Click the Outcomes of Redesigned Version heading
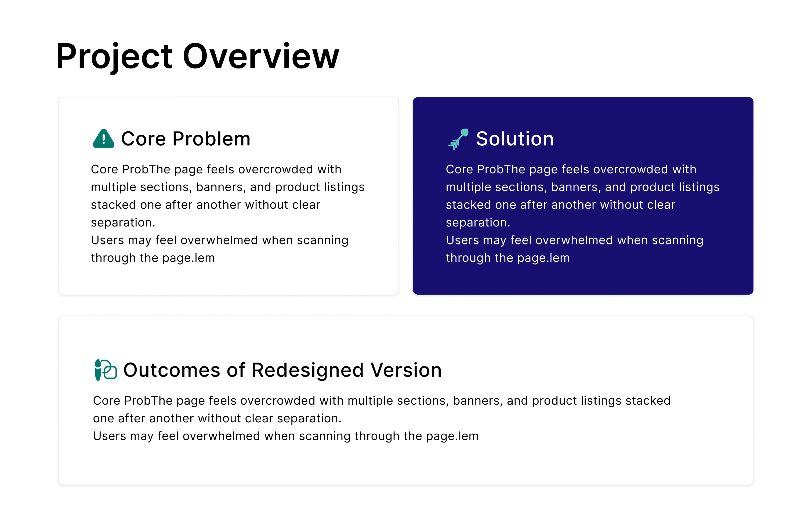 (282, 370)
